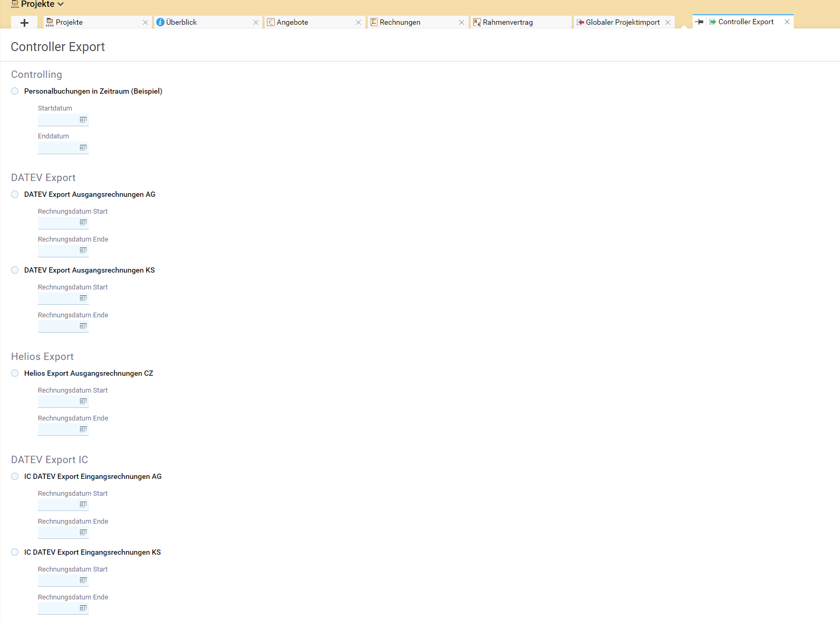Switch to the Rahmenvertrag tab
The height and width of the screenshot is (621, 840).
click(521, 22)
